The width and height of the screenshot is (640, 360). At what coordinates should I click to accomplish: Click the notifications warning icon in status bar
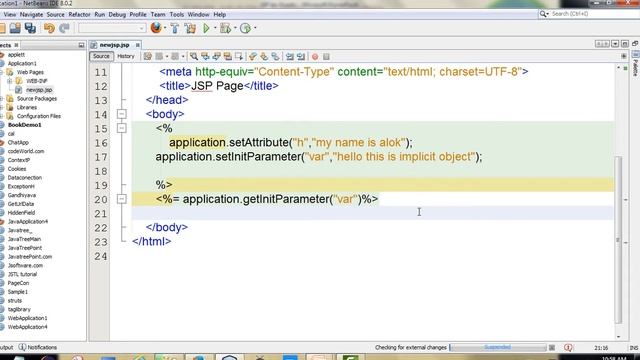pos(568,347)
